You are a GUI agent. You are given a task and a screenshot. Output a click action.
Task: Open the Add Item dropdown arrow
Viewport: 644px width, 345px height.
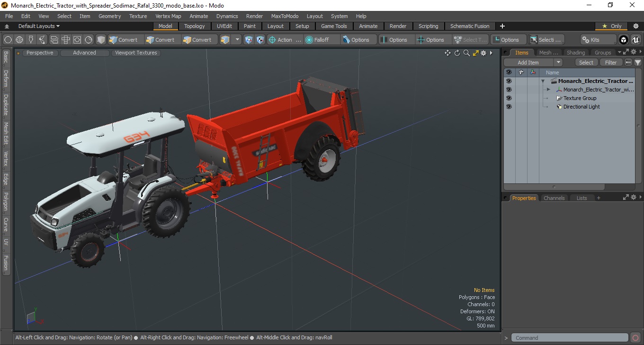pyautogui.click(x=558, y=63)
